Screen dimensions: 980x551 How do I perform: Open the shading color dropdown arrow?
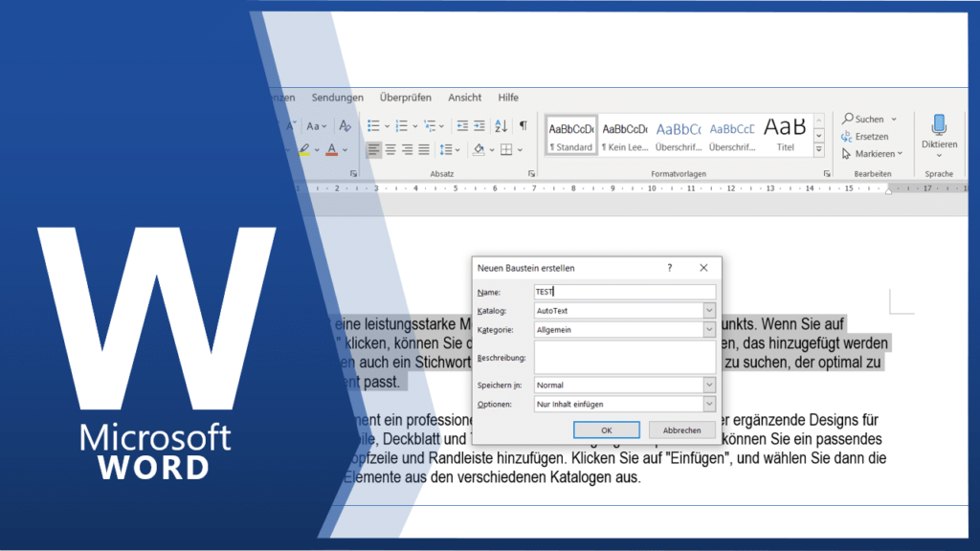point(492,150)
